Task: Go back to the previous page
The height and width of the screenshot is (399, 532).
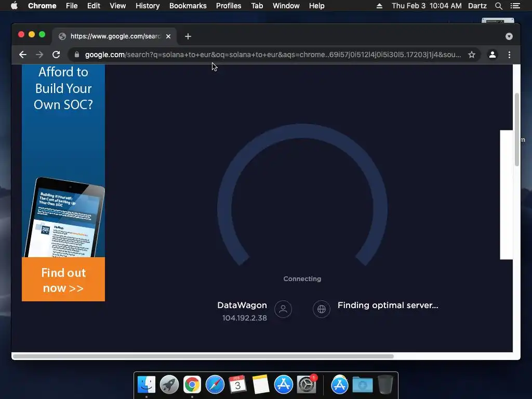Action: pyautogui.click(x=23, y=55)
